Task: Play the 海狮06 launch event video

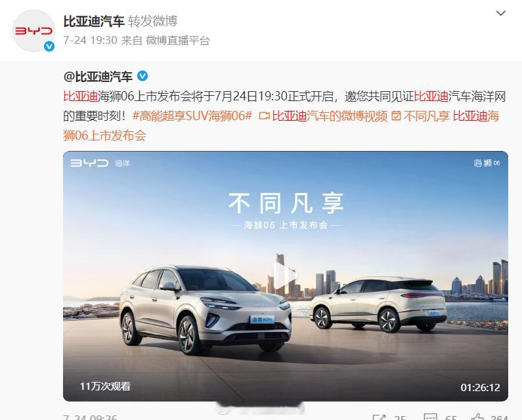Action: [286, 275]
